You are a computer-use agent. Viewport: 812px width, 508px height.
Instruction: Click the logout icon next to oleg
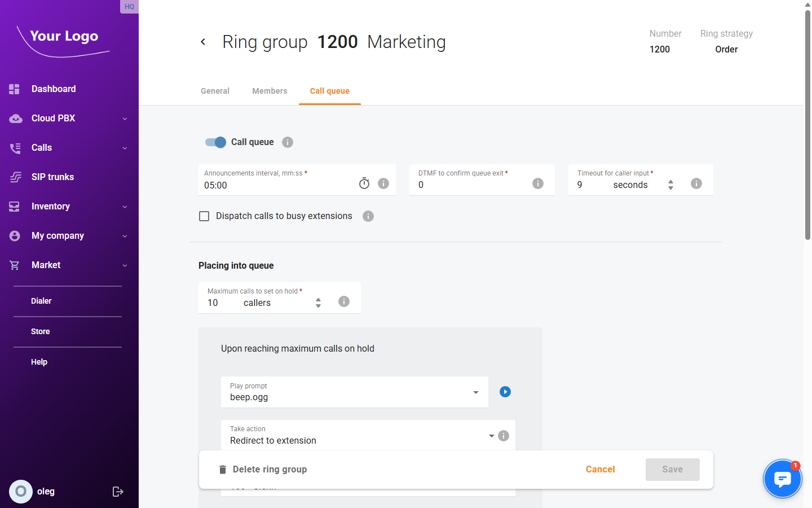click(118, 491)
